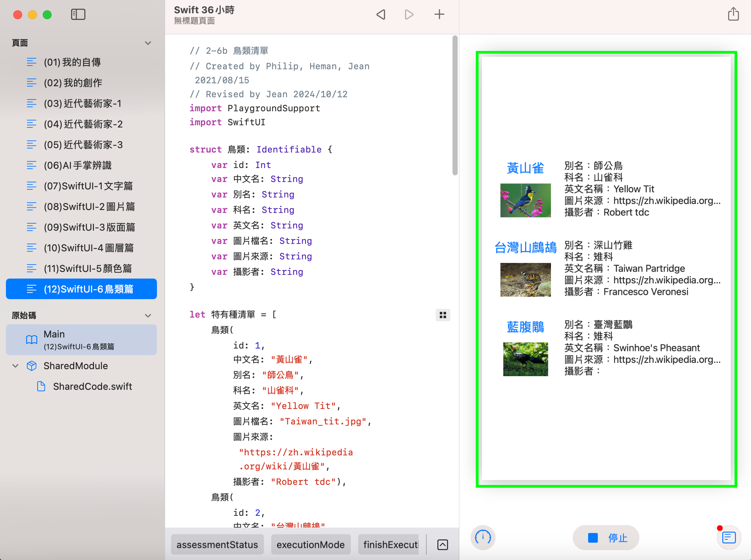Insert executionMode completion suggestion
The image size is (751, 560).
[x=310, y=545]
